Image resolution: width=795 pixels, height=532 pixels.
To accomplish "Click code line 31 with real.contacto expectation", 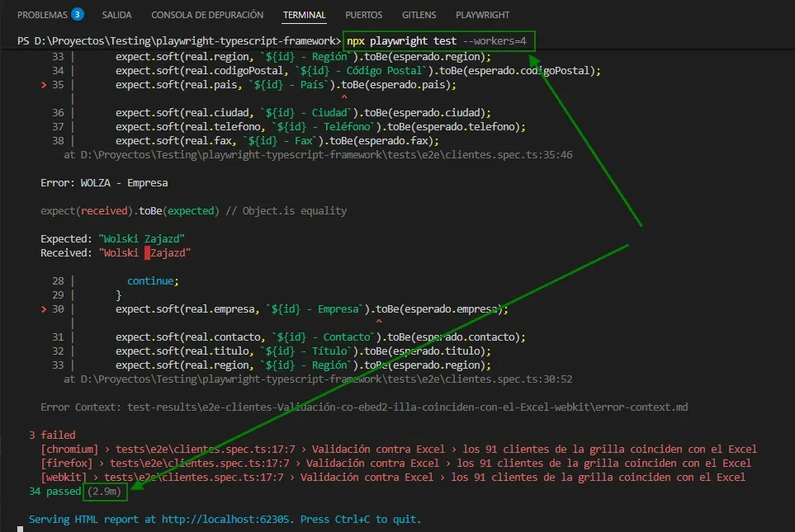I will tap(320, 337).
